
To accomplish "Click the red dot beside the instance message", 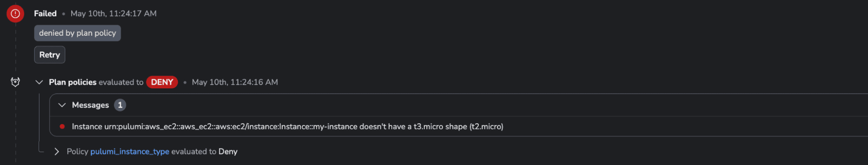I will tap(62, 127).
